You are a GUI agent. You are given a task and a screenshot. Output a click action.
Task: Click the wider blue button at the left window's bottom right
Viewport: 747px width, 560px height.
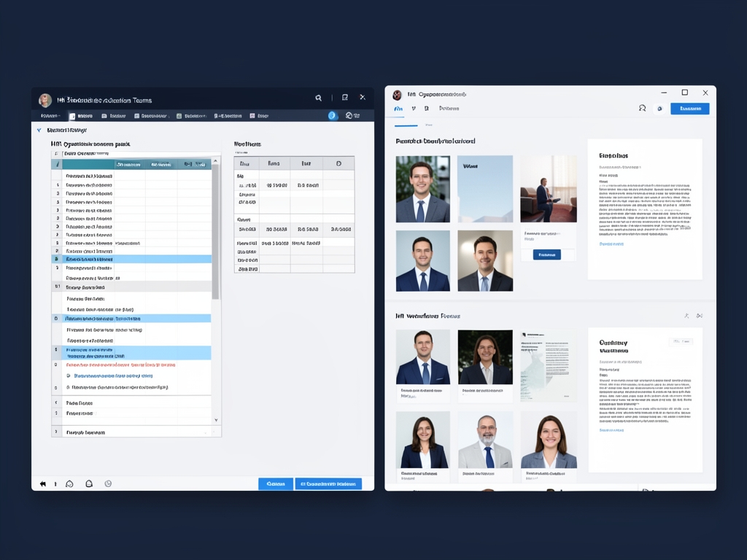click(x=328, y=484)
